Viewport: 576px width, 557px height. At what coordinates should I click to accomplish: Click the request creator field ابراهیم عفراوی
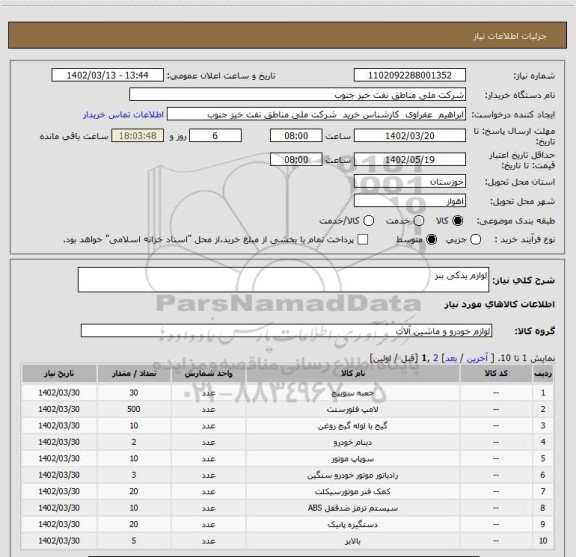point(316,115)
